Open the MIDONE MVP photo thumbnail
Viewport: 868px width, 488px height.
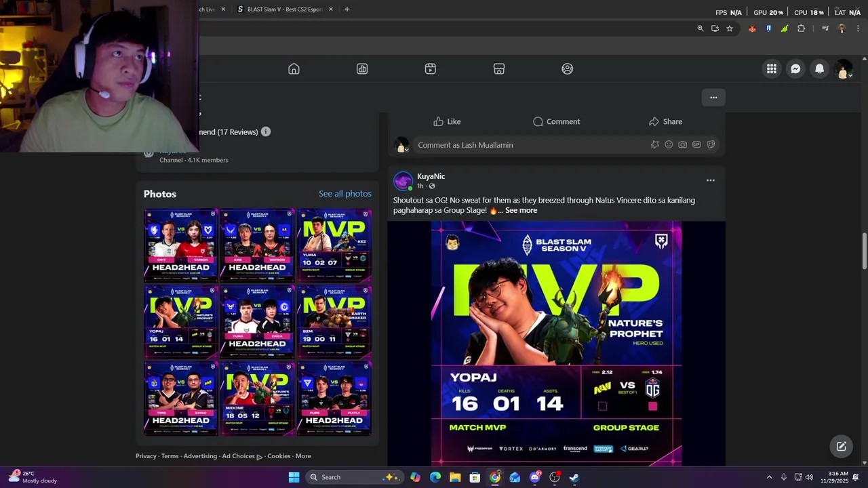[x=257, y=399]
